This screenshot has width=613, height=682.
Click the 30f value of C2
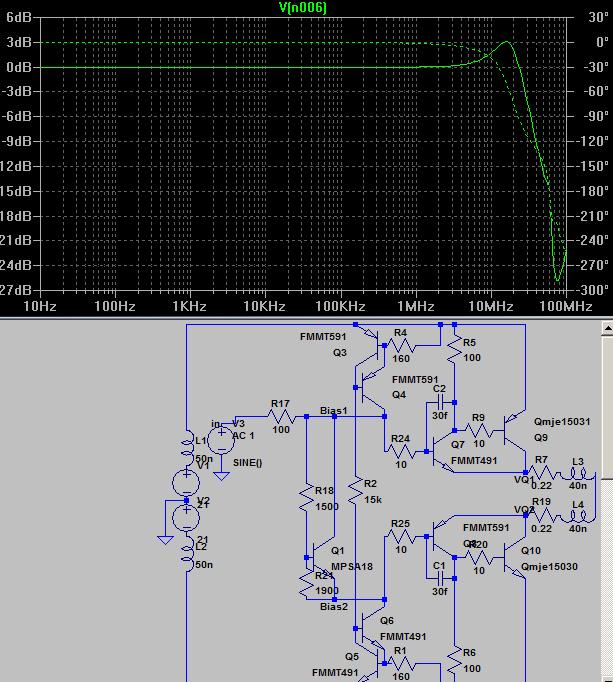pos(439,415)
